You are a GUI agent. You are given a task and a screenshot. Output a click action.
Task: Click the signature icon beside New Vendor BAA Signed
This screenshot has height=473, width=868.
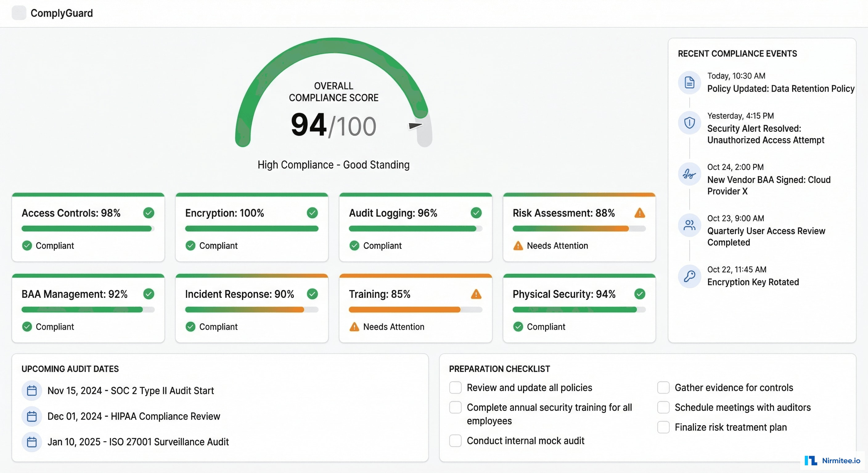click(690, 174)
